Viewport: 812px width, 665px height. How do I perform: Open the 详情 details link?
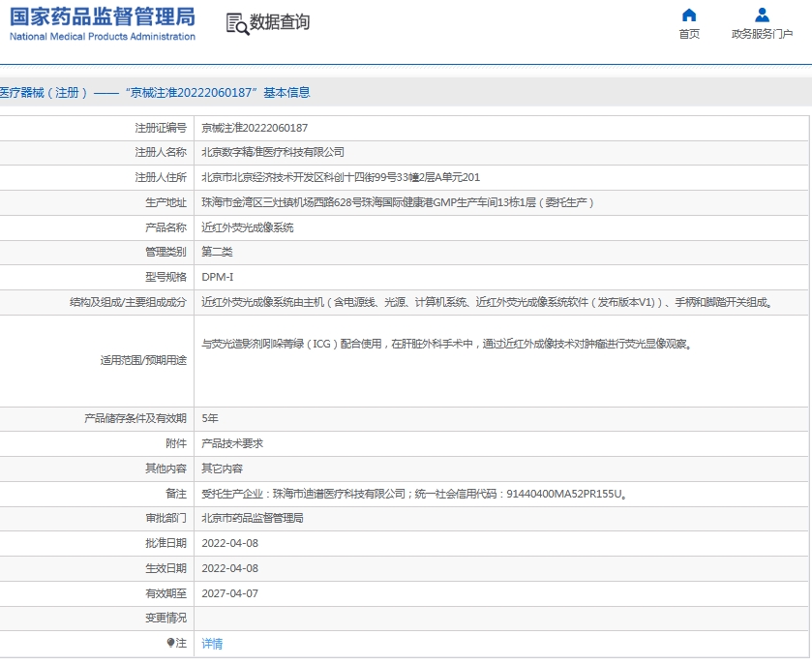point(212,644)
